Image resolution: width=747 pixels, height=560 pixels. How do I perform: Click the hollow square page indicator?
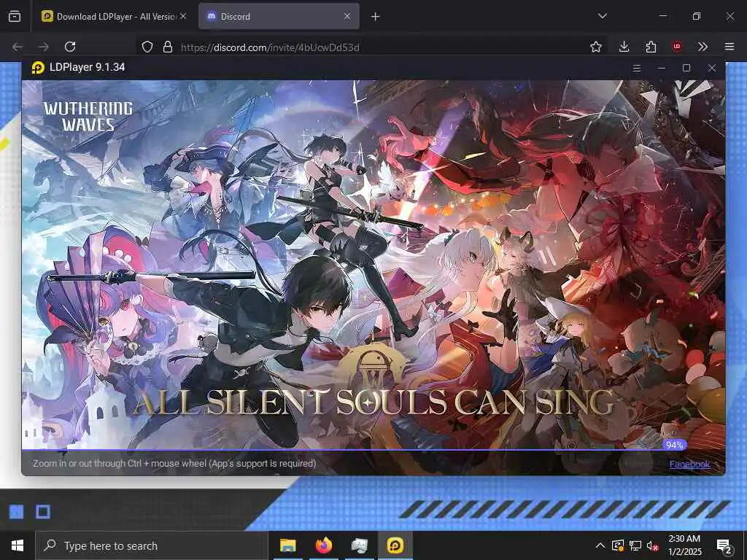point(43,512)
